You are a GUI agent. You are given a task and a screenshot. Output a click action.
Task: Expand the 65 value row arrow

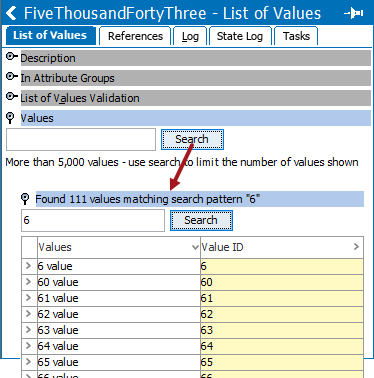click(x=29, y=362)
